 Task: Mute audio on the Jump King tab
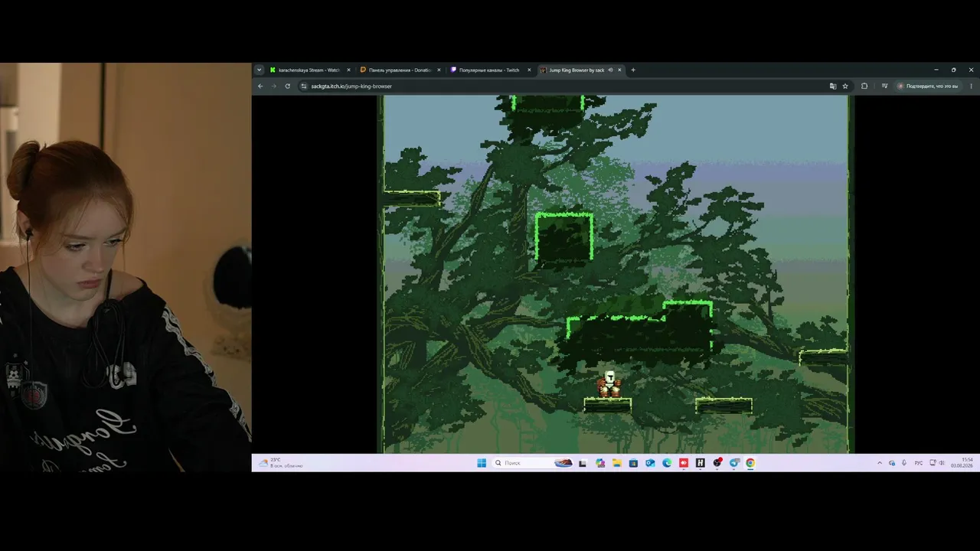point(610,70)
